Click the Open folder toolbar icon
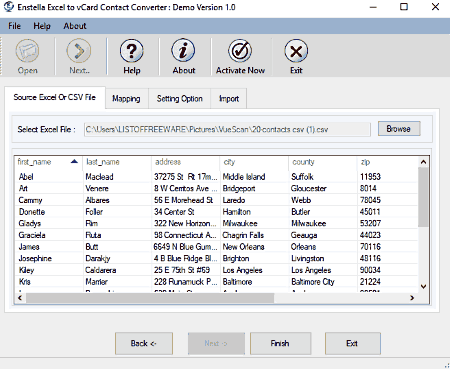Viewport: 450px width, 369px height. (x=27, y=51)
